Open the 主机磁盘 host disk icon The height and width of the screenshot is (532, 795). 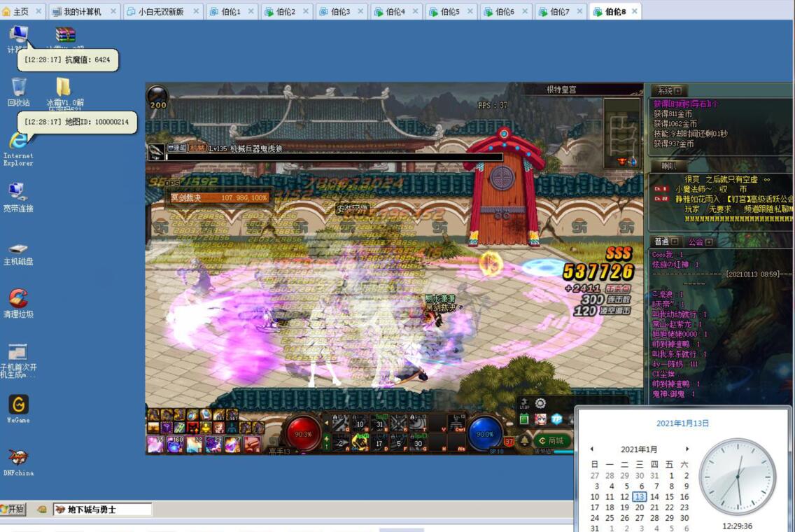point(18,253)
